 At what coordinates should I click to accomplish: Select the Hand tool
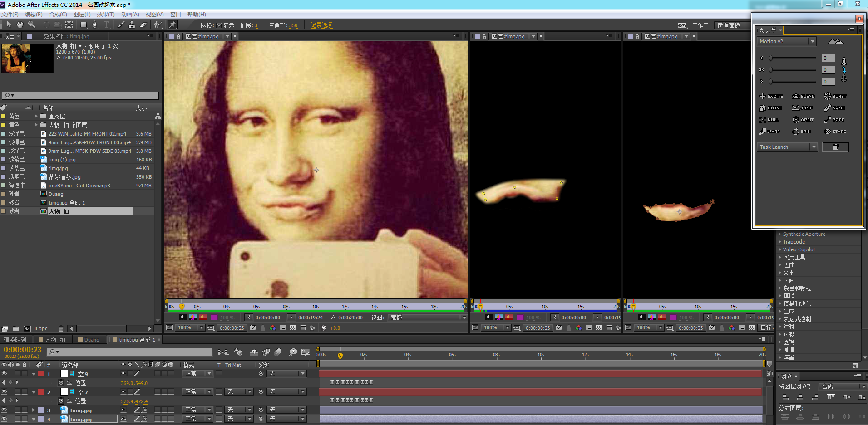pyautogui.click(x=20, y=25)
